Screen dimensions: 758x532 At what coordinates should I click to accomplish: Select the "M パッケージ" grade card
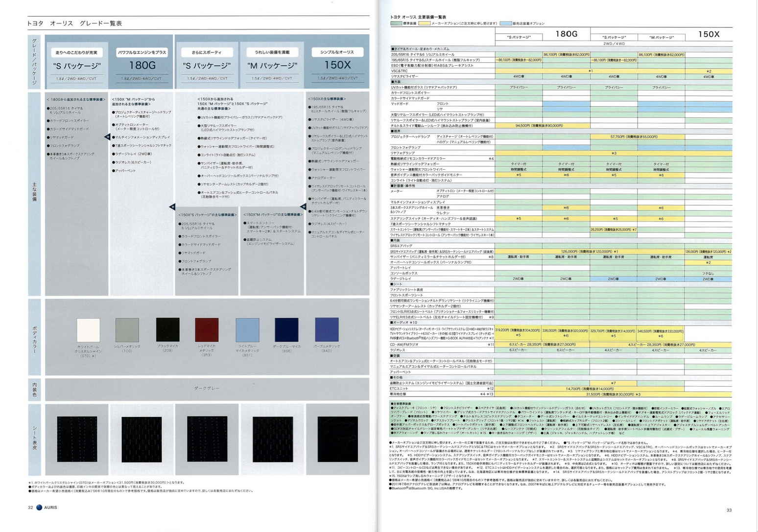(272, 65)
